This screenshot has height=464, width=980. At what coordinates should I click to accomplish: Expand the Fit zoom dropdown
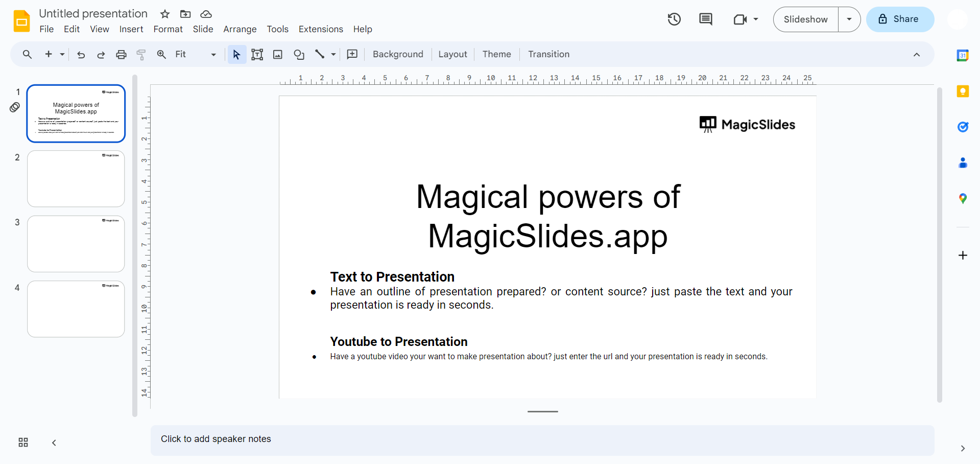pyautogui.click(x=213, y=55)
